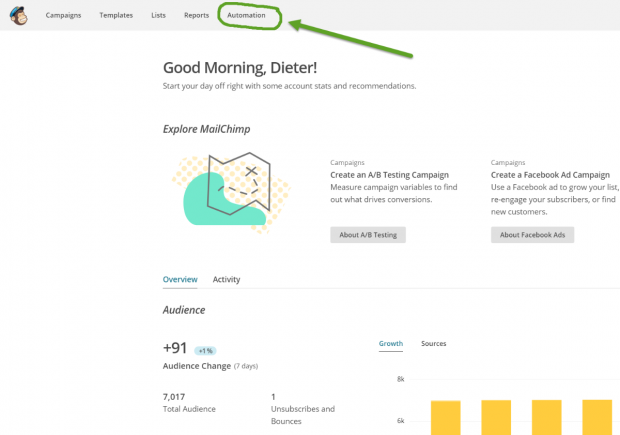Switch to the Activity tab
Viewport: 620px width, 435px height.
(226, 280)
